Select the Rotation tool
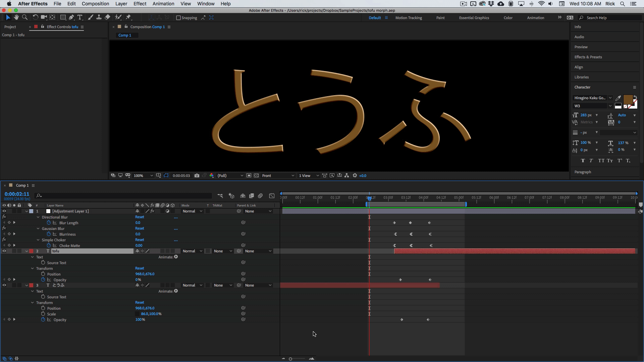Image resolution: width=644 pixels, height=362 pixels. tap(35, 17)
